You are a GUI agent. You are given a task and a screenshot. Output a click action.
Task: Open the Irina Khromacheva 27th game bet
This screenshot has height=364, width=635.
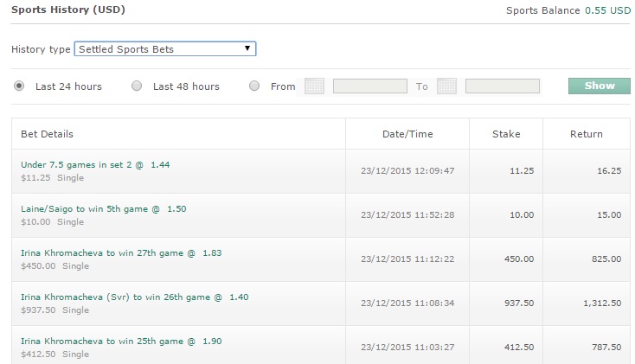pos(121,253)
